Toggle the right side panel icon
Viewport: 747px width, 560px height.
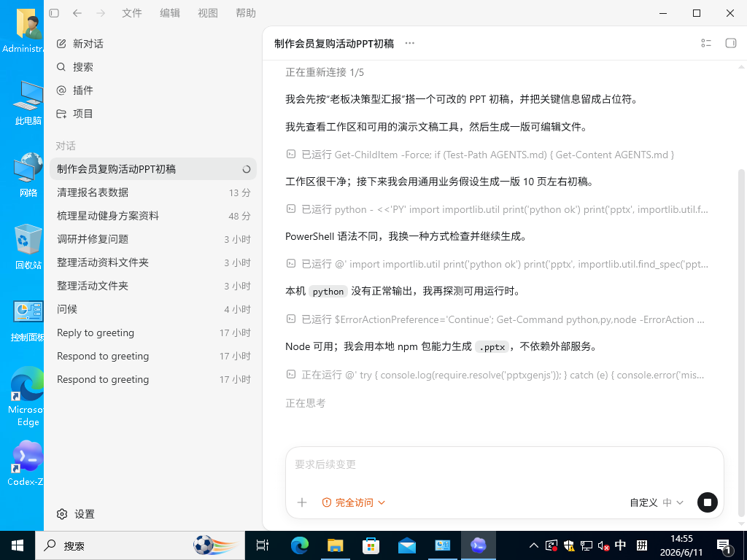(x=731, y=43)
